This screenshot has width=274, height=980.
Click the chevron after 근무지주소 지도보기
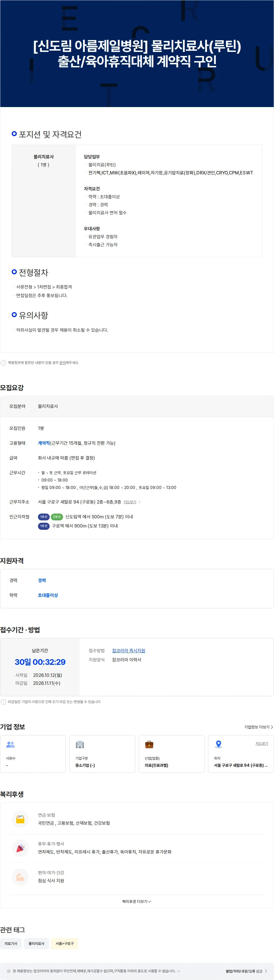pos(139,502)
